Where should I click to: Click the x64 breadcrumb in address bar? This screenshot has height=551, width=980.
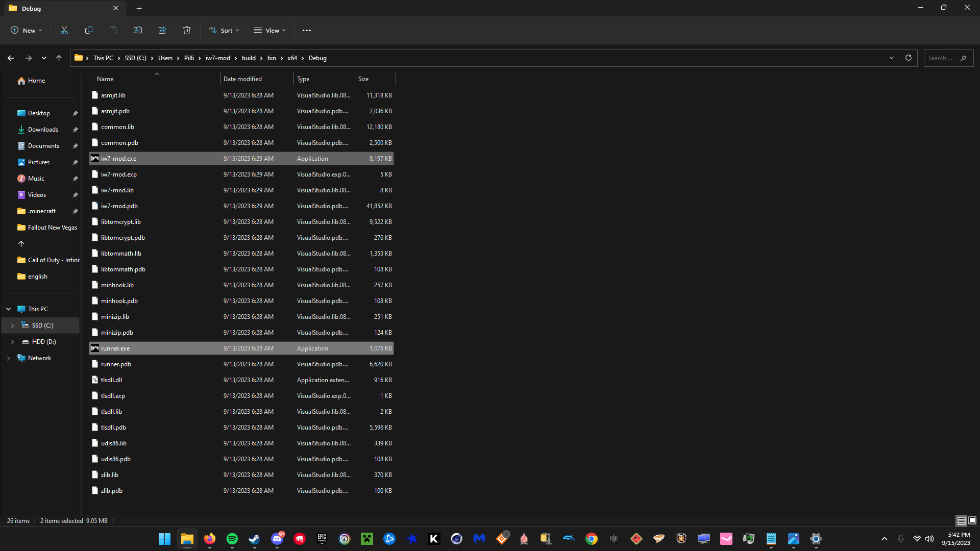[x=292, y=58]
